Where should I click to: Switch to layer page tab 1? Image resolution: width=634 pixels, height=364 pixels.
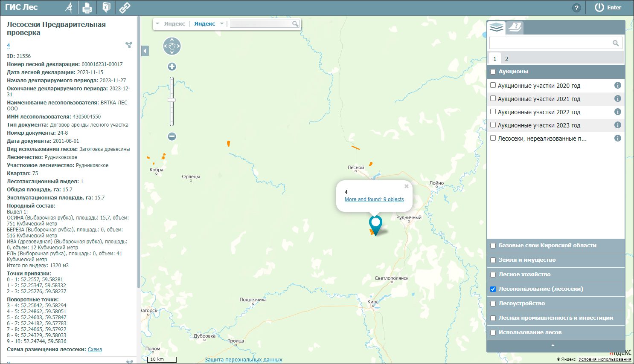495,59
